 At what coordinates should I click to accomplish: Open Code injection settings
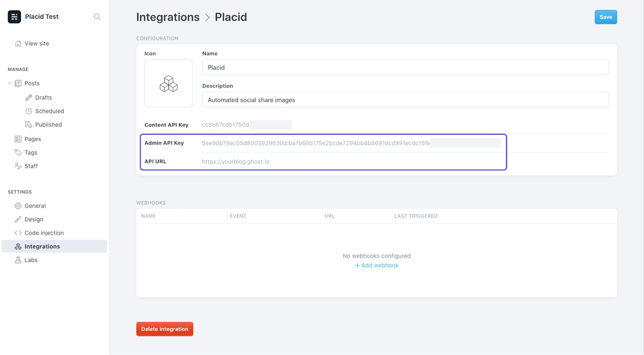44,233
